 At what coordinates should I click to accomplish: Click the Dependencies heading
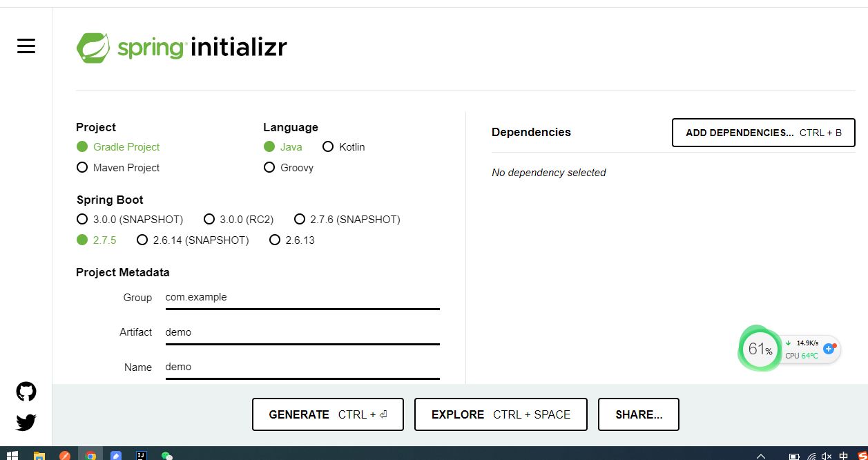click(531, 132)
